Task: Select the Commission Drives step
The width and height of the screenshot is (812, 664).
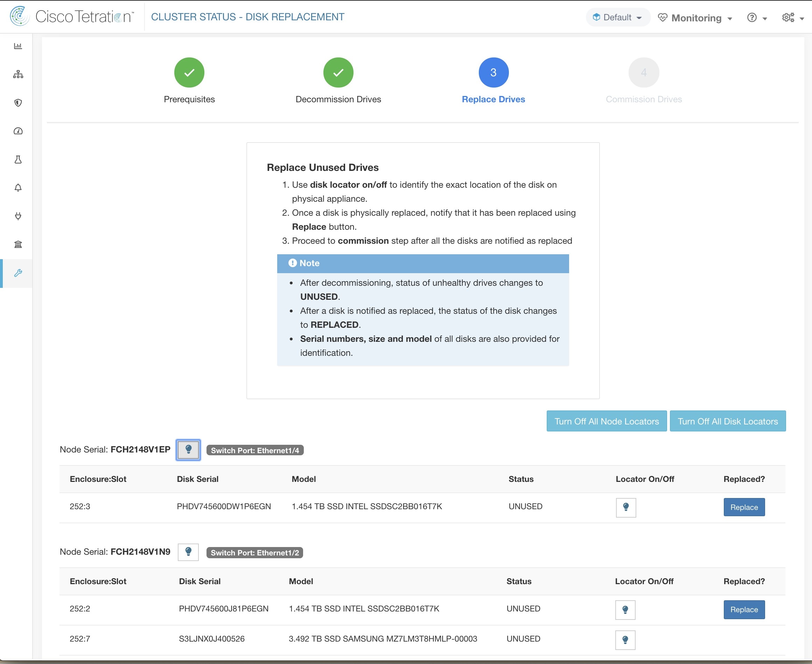Action: 644,72
